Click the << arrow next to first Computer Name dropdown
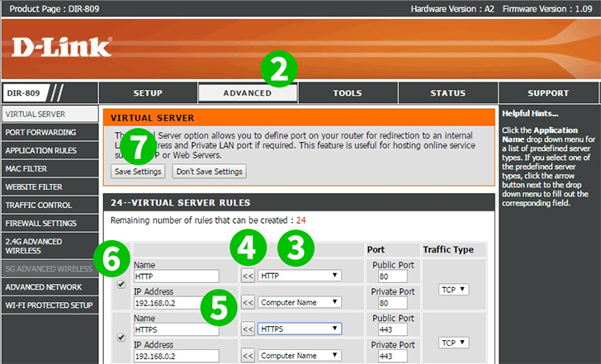 tap(248, 302)
